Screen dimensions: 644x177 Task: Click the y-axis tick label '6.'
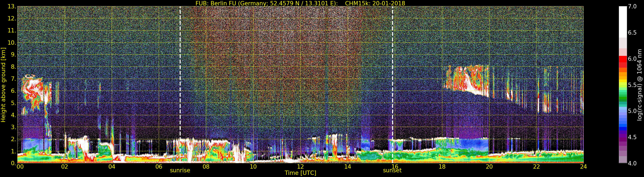pyautogui.click(x=13, y=91)
